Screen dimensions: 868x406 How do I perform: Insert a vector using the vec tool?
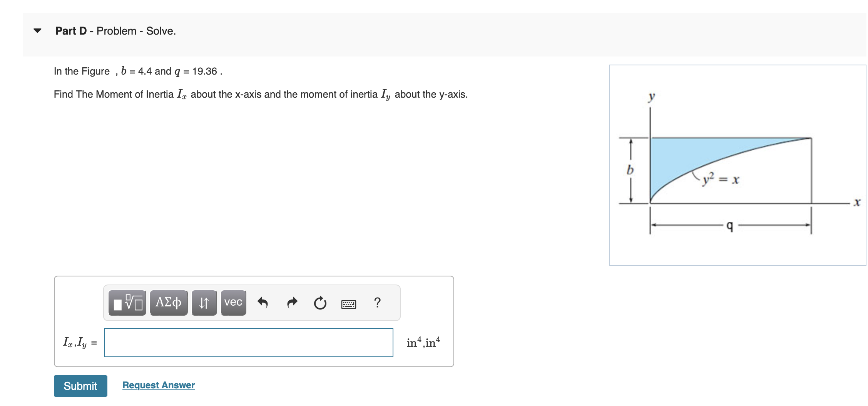(233, 303)
